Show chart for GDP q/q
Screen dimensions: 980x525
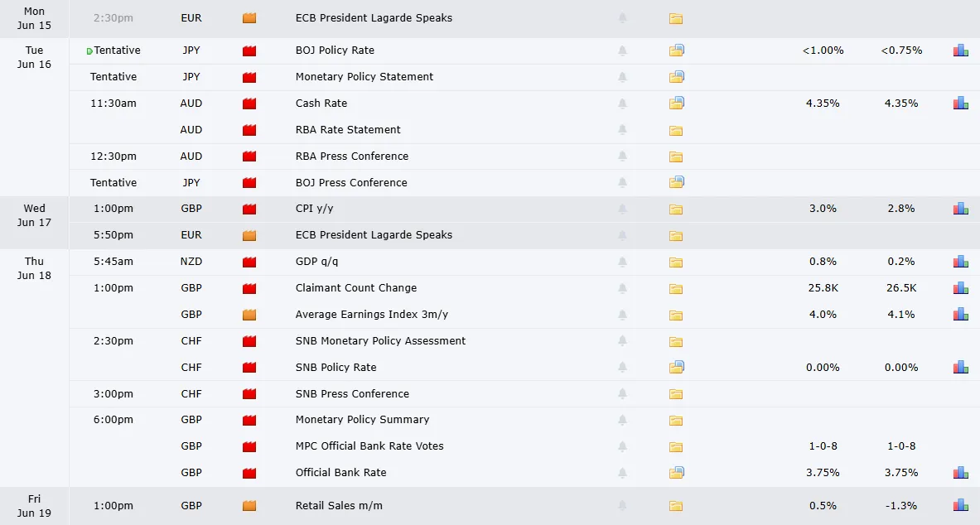(x=961, y=261)
